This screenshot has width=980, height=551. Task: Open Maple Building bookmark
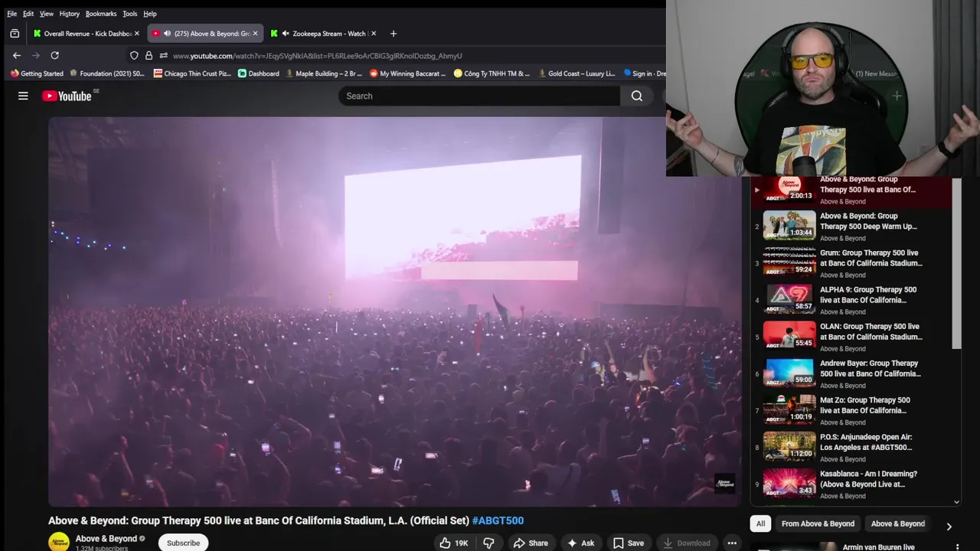point(324,73)
